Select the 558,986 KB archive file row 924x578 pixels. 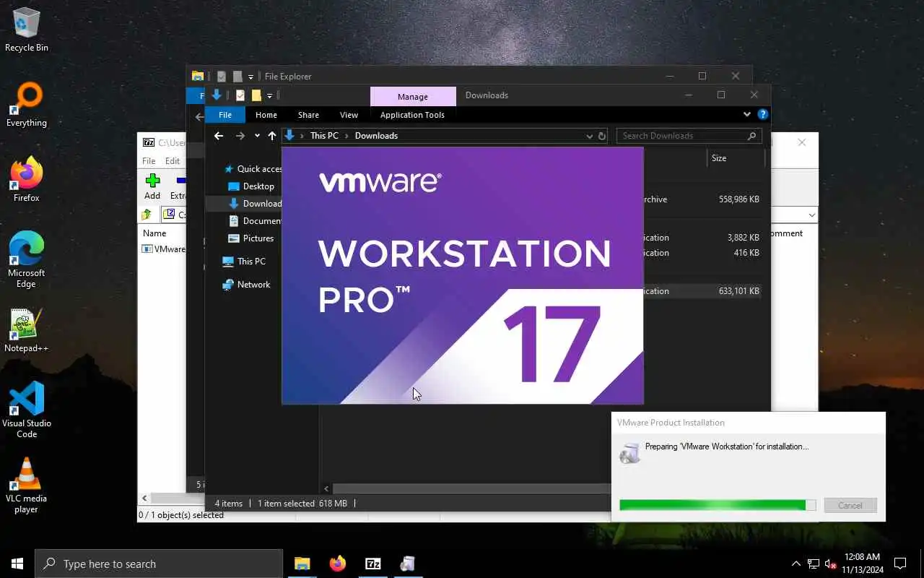click(x=702, y=199)
